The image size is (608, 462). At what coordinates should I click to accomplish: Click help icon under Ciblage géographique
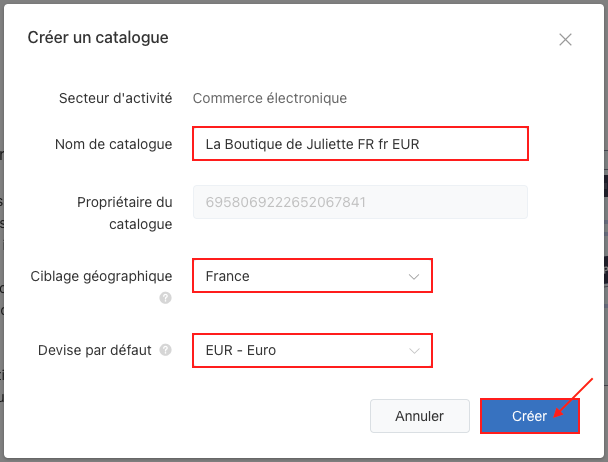tap(165, 298)
